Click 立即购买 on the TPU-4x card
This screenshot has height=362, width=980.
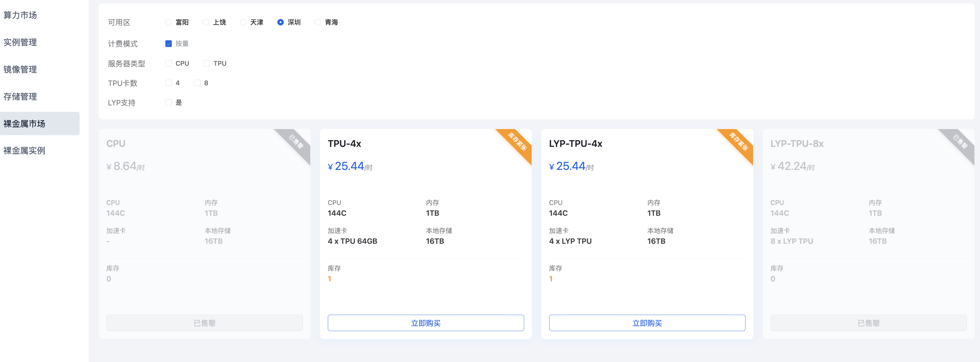coord(425,323)
